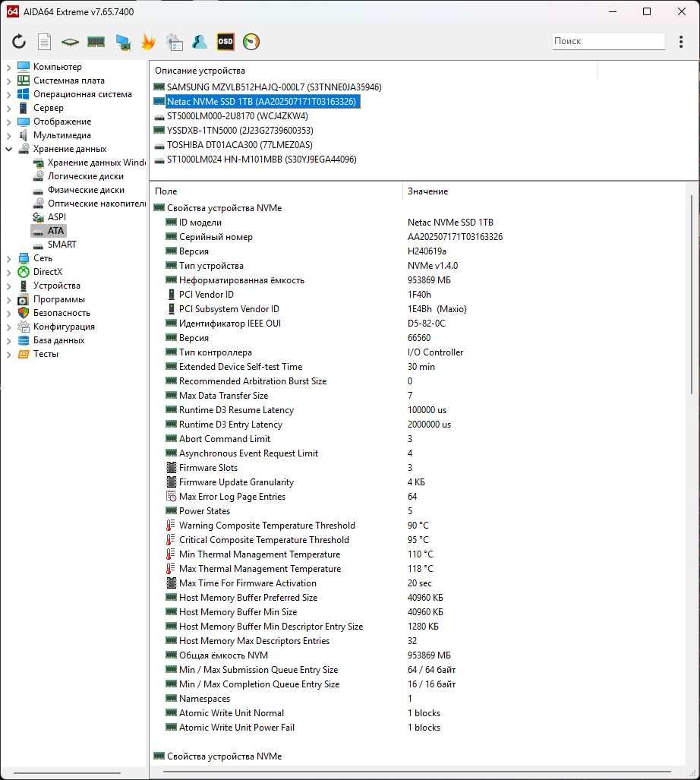The height and width of the screenshot is (780, 700).
Task: Click the network computer toolbar icon
Action: tap(123, 42)
